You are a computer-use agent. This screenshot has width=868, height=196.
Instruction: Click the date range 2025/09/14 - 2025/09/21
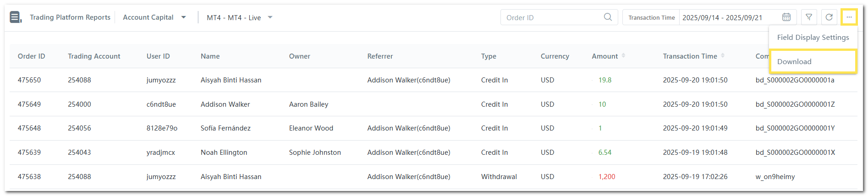click(x=722, y=17)
